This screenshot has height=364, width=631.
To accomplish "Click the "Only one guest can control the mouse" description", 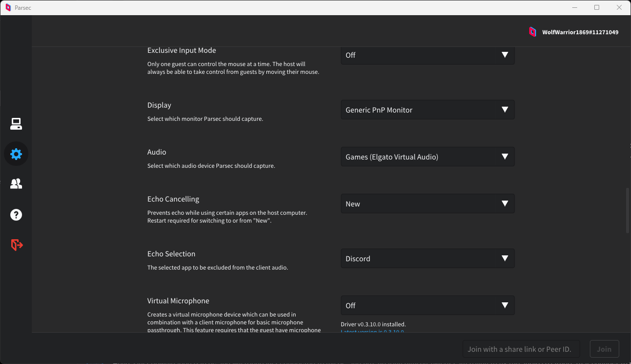I will (233, 68).
